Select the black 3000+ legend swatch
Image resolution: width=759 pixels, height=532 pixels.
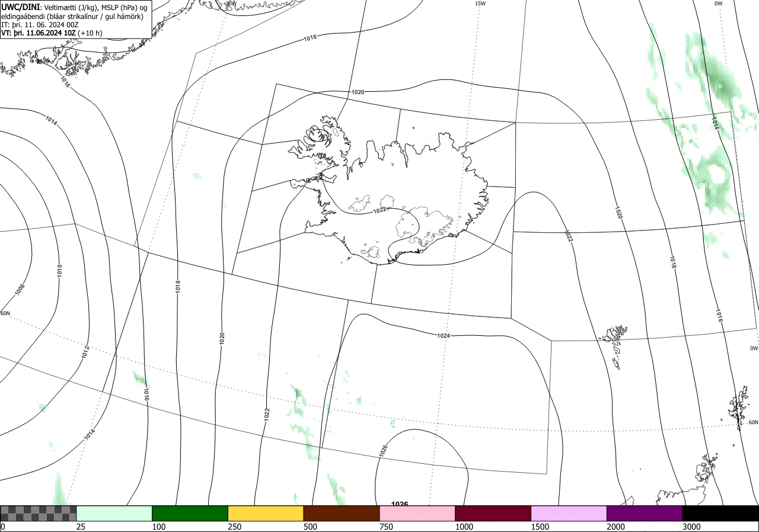pyautogui.click(x=720, y=513)
